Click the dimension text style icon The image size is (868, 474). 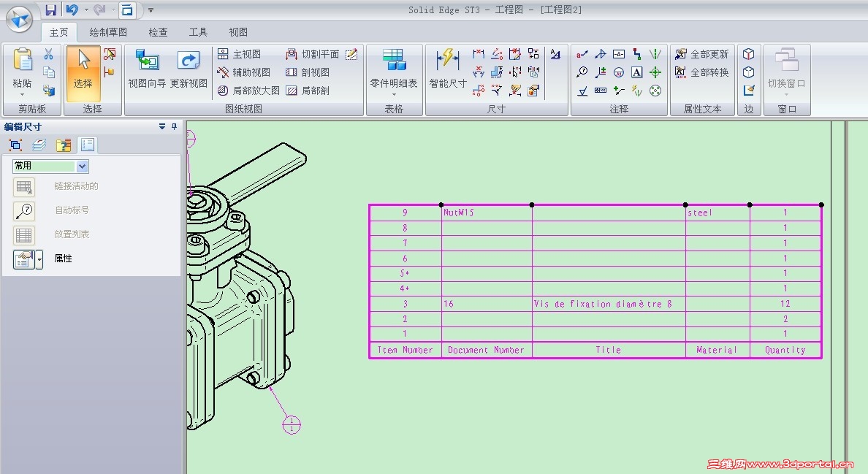tap(555, 54)
